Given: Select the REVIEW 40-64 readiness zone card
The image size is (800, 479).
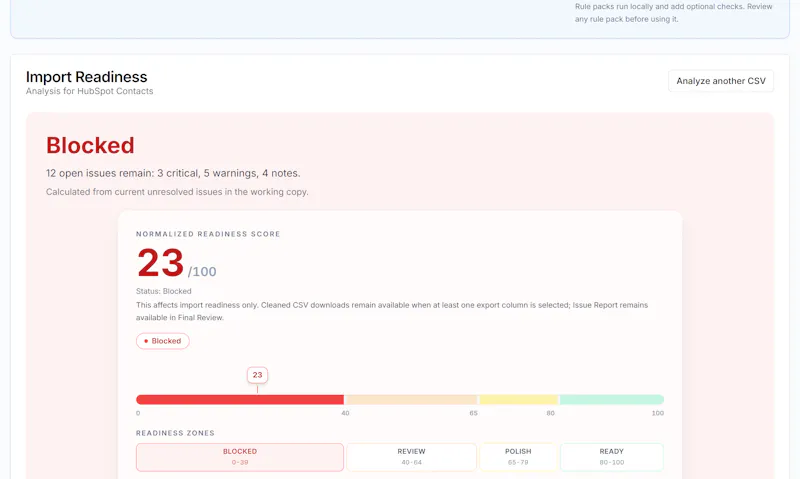Looking at the screenshot, I should tap(411, 457).
